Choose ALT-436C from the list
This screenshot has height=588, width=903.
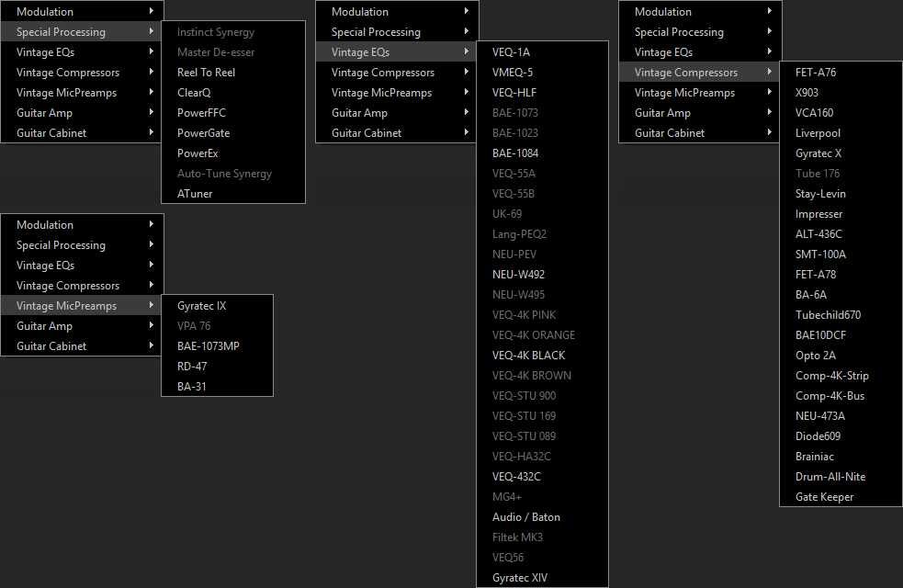pos(841,234)
